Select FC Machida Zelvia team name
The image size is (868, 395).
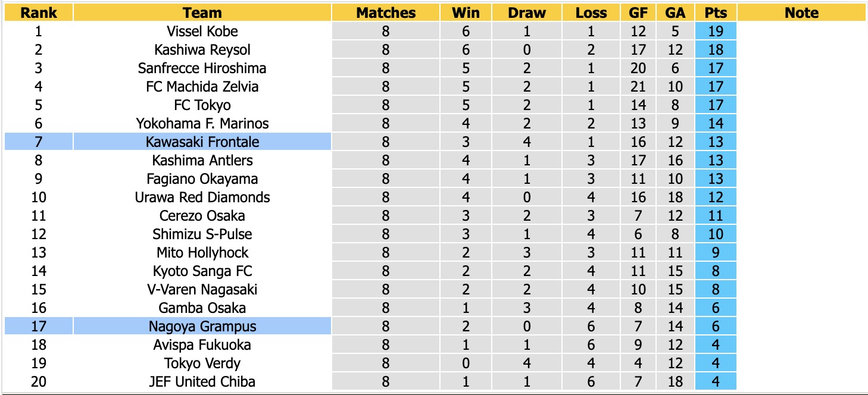[x=202, y=86]
